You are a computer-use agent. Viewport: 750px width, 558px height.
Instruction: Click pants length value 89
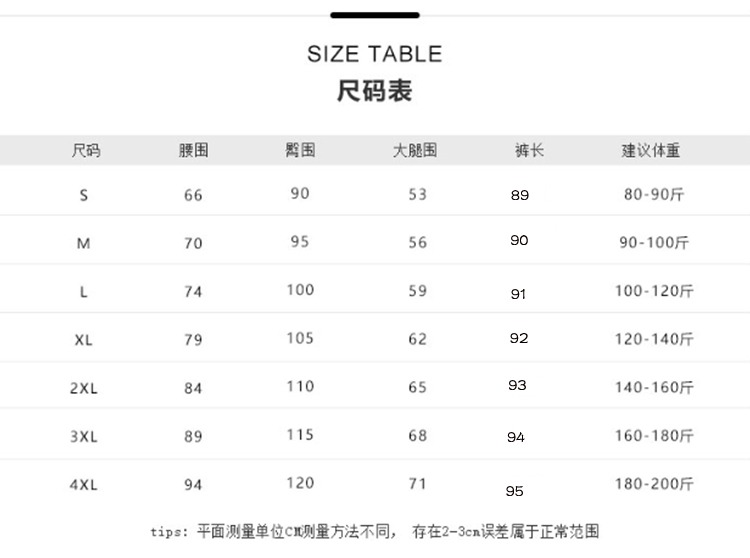[520, 195]
